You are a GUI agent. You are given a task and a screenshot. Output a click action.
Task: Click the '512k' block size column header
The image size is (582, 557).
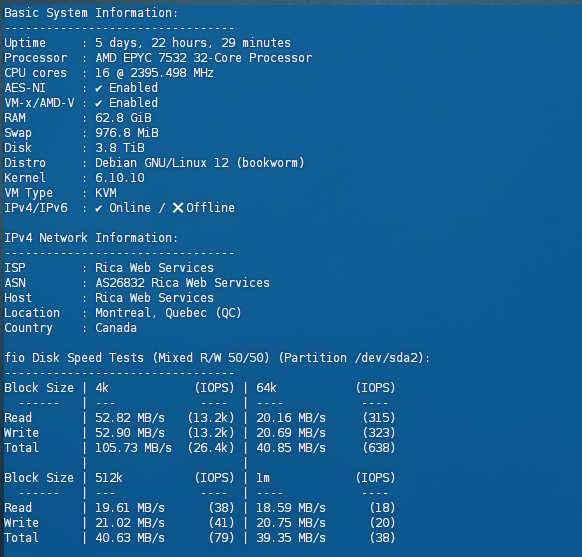tap(109, 478)
